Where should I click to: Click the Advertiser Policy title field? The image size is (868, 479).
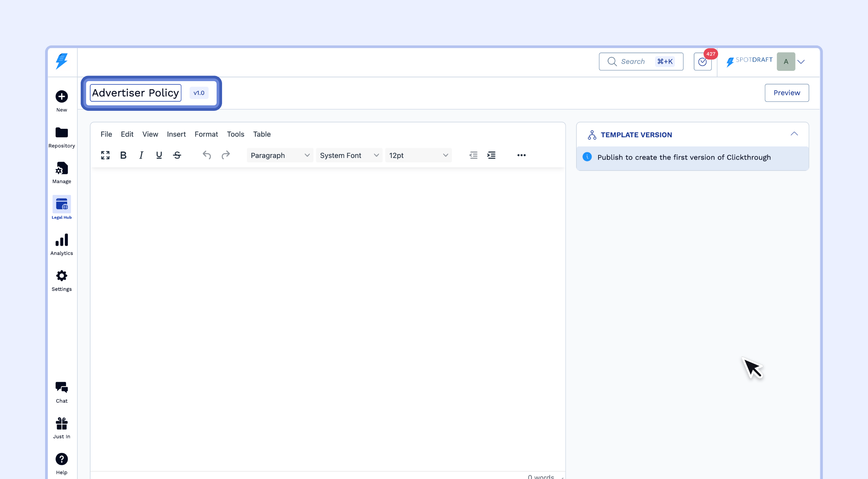coord(136,93)
